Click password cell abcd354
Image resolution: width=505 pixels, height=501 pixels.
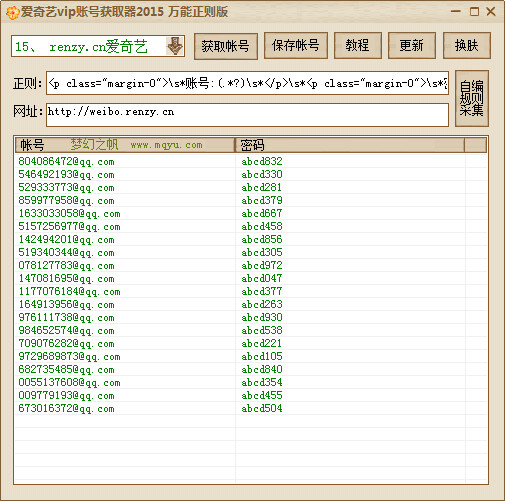point(262,382)
